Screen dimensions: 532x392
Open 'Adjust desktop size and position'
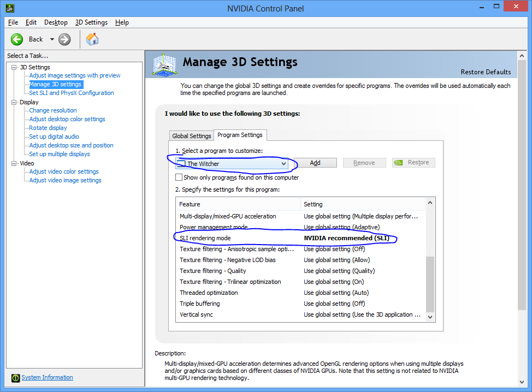pos(71,145)
